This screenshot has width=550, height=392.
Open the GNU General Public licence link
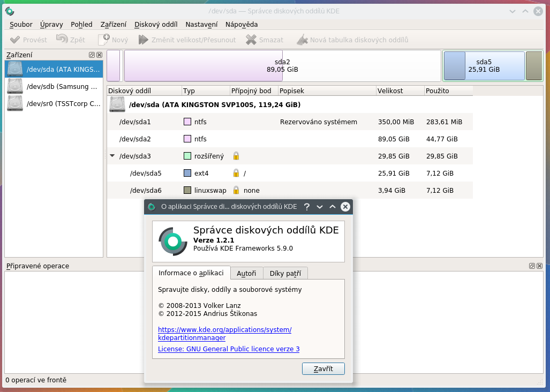(x=229, y=349)
